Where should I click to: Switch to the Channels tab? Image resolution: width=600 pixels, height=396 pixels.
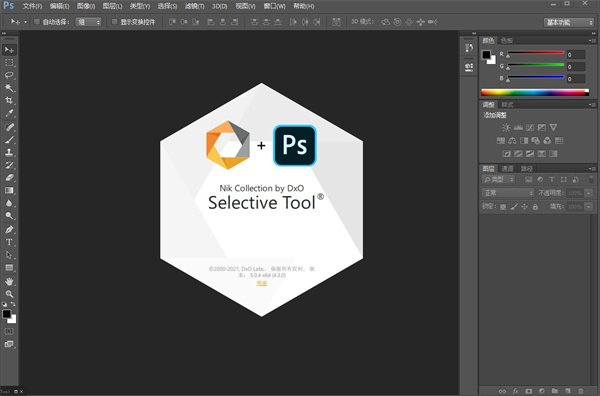pyautogui.click(x=507, y=168)
